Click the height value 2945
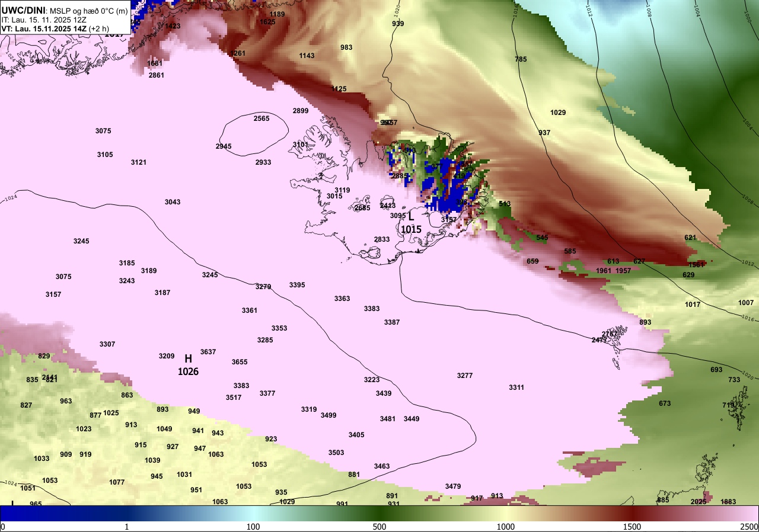Viewport: 759px width, 532px height. 224,146
